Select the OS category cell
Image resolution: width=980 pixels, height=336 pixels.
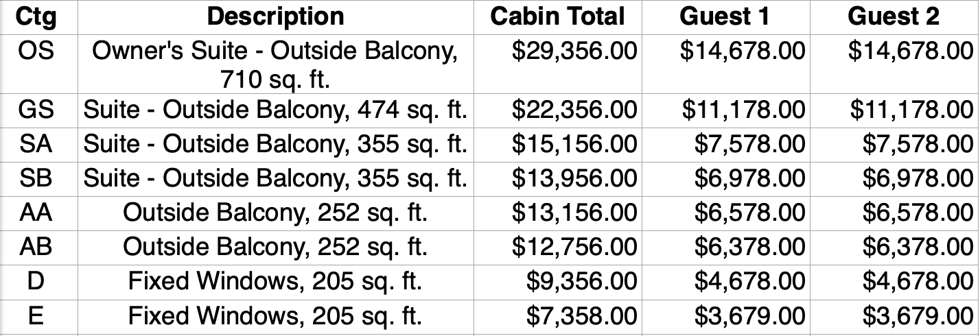pyautogui.click(x=36, y=50)
